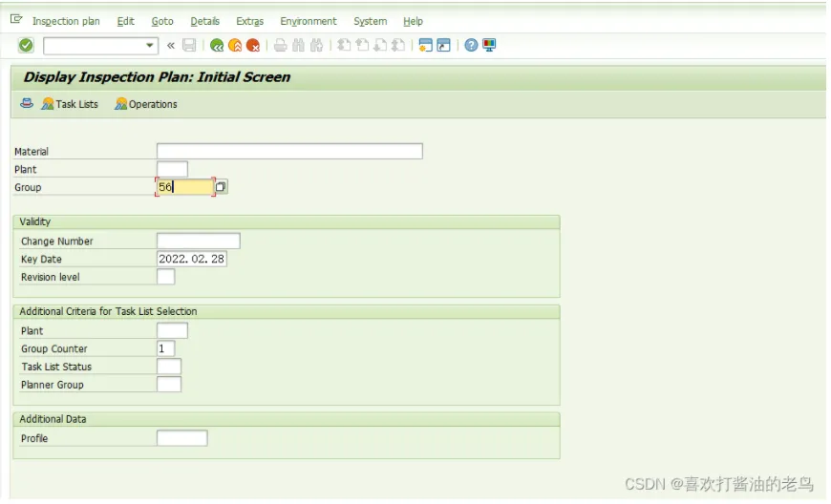Click the Key Date field 2022.02.28
Viewport: 831px width, 504px height.
(192, 259)
